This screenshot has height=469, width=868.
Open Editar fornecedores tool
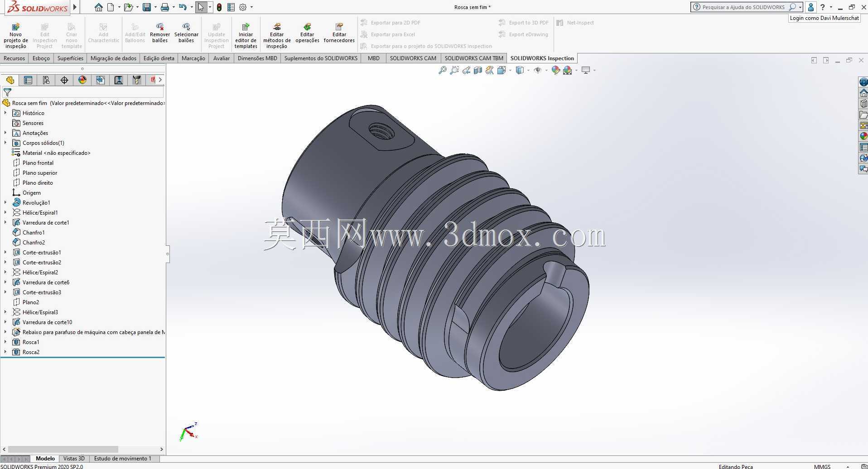[339, 33]
